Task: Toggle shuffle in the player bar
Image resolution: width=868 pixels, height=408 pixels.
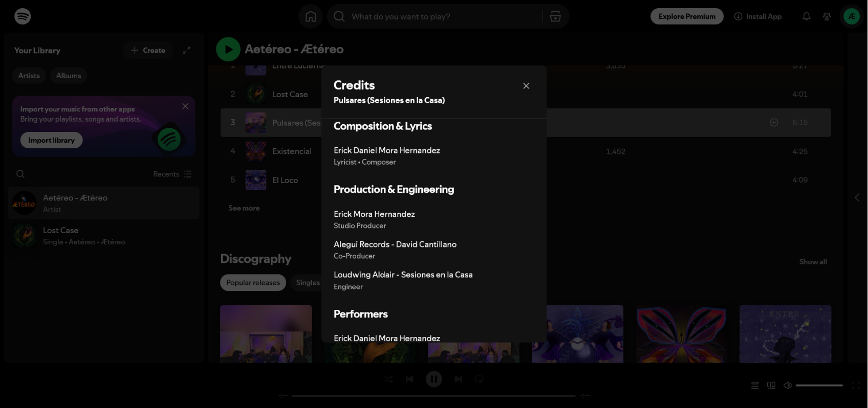Action: tap(389, 379)
